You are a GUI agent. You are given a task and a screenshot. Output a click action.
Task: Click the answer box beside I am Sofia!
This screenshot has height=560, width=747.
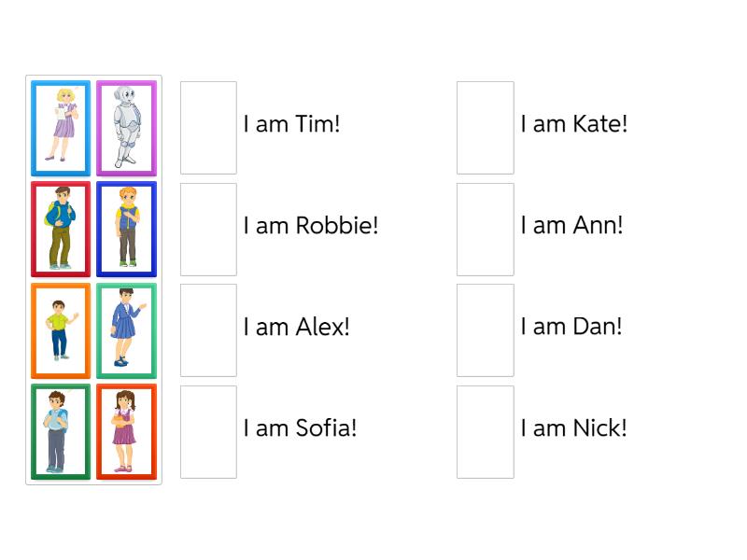point(207,432)
